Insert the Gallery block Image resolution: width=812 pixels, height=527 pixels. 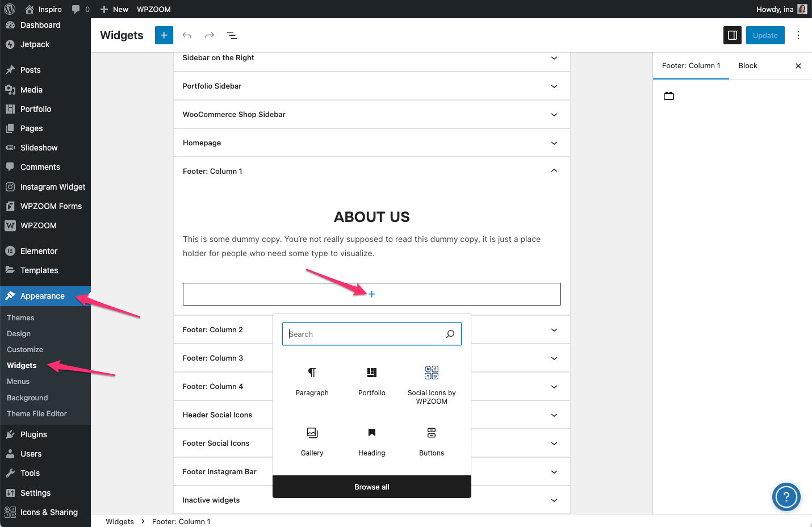(x=312, y=441)
